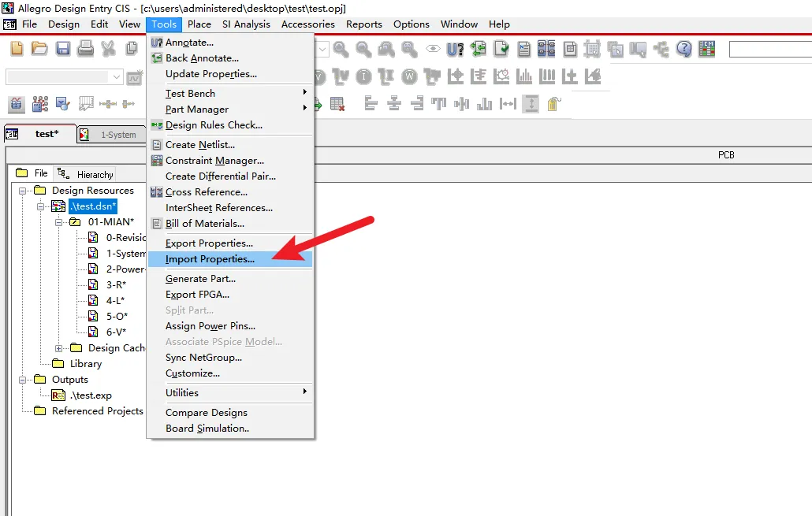Viewport: 812px width, 516px height.
Task: Choose Compare Designs menu entry
Action: (x=230, y=413)
